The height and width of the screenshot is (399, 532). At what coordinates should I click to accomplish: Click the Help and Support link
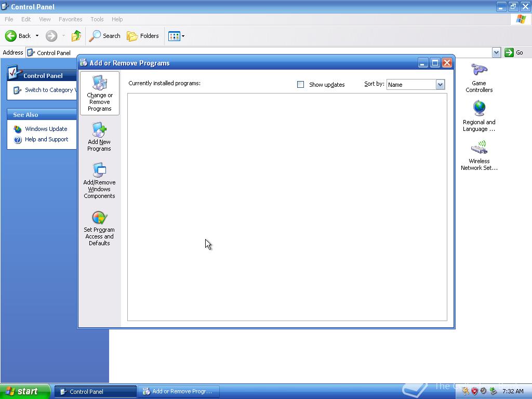click(46, 139)
